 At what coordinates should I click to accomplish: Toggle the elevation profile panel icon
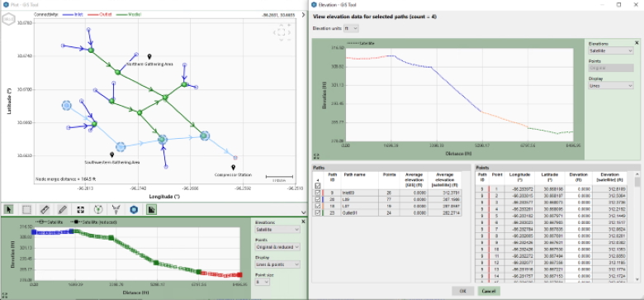151,210
